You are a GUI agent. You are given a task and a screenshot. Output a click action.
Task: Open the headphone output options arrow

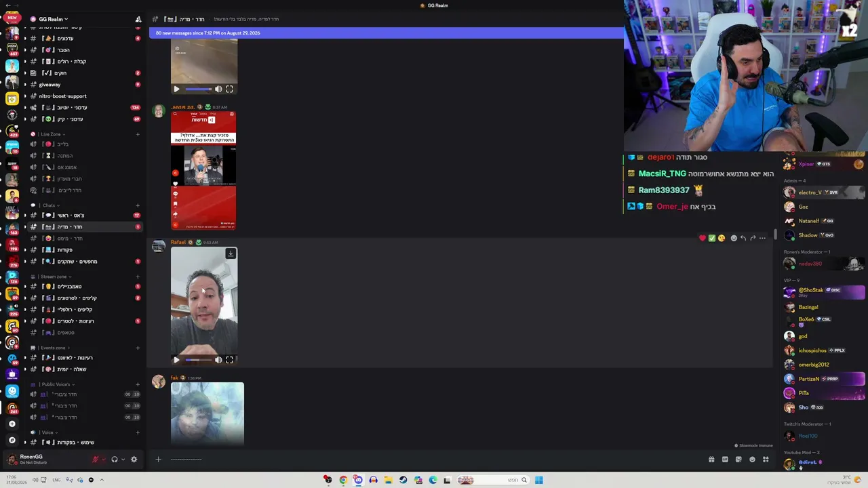coord(123,460)
